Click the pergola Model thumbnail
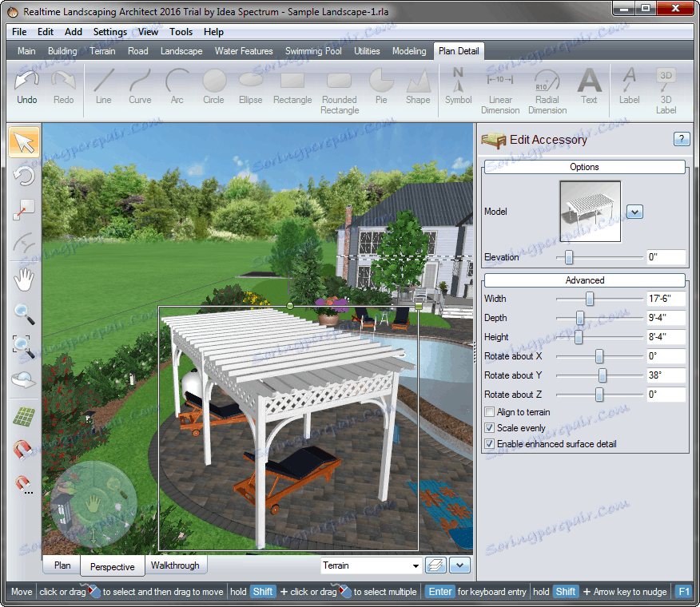700x607 pixels. [x=591, y=211]
